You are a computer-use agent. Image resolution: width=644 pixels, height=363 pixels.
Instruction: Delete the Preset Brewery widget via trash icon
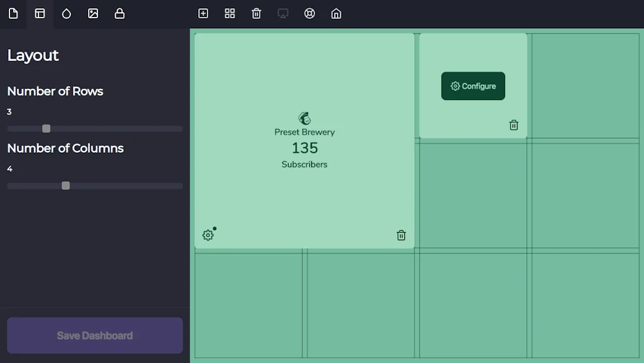point(401,235)
